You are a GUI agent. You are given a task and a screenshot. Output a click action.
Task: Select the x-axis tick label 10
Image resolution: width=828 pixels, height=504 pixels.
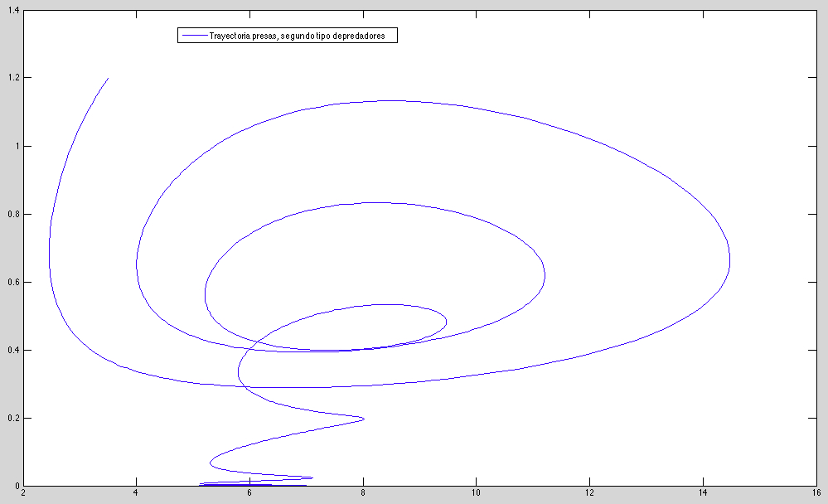(x=476, y=495)
